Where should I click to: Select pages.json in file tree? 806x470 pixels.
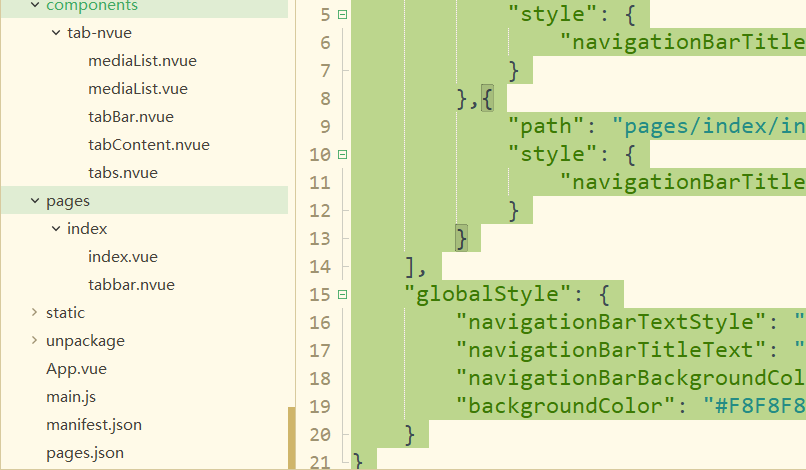click(85, 453)
